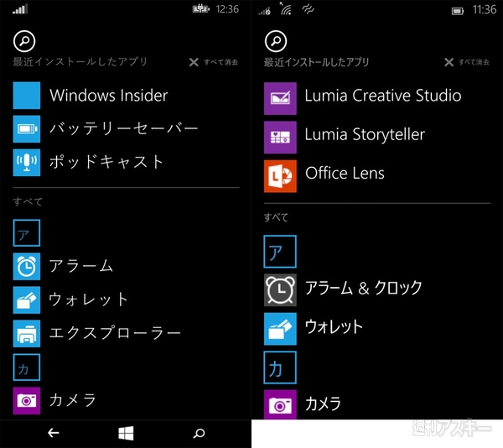
Task: Select the ポッドキャスト label
Action: [106, 162]
